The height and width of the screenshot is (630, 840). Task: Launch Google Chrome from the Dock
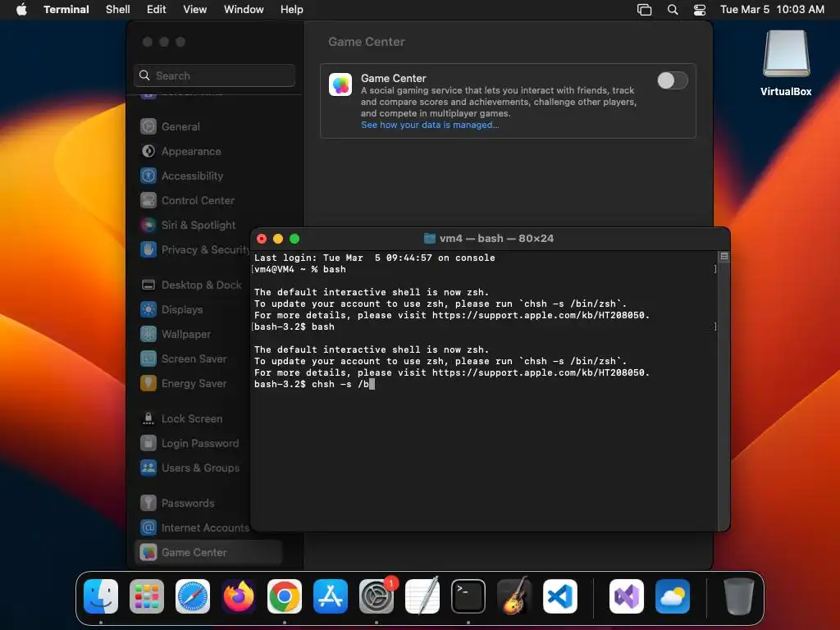(x=285, y=596)
